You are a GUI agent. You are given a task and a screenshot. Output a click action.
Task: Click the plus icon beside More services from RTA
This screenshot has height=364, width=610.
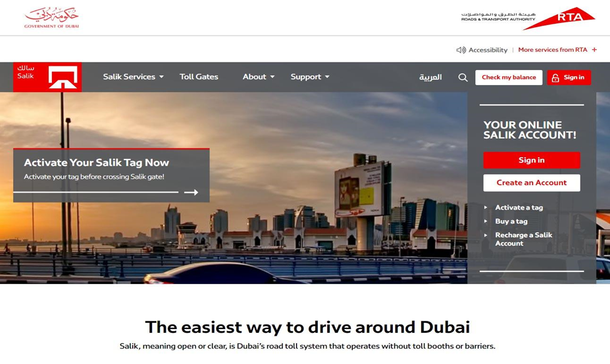[x=594, y=50]
